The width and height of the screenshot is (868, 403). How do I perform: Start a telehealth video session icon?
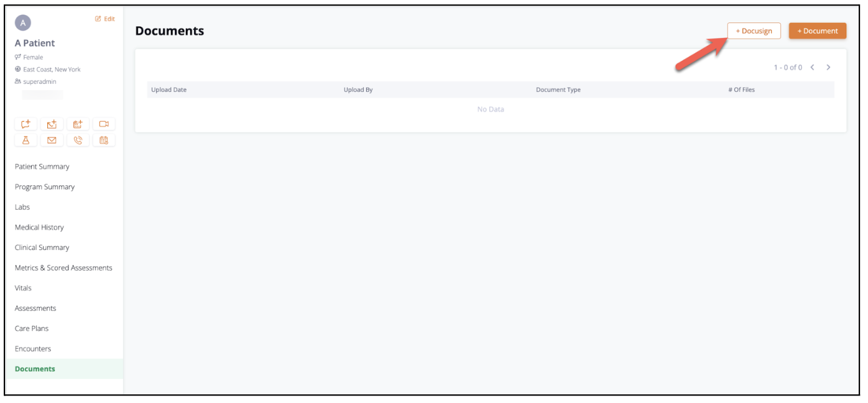coord(104,124)
